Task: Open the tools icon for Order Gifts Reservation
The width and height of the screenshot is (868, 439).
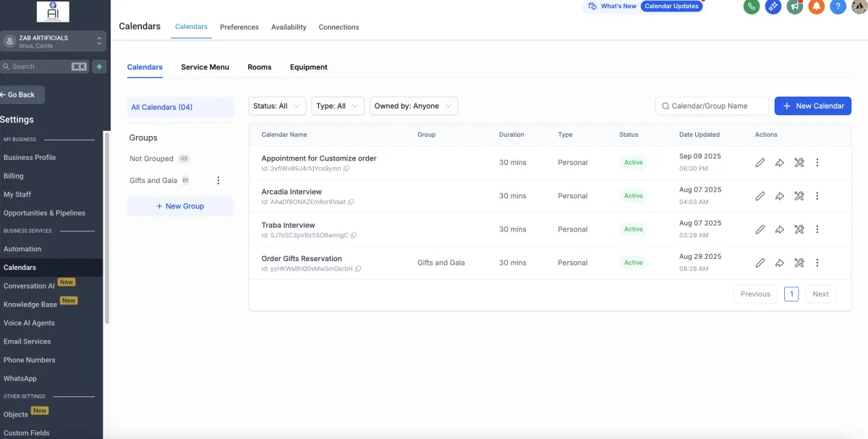Action: coord(799,263)
